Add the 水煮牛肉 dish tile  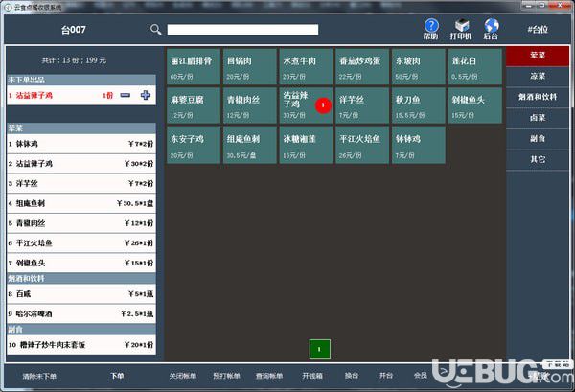(306, 67)
